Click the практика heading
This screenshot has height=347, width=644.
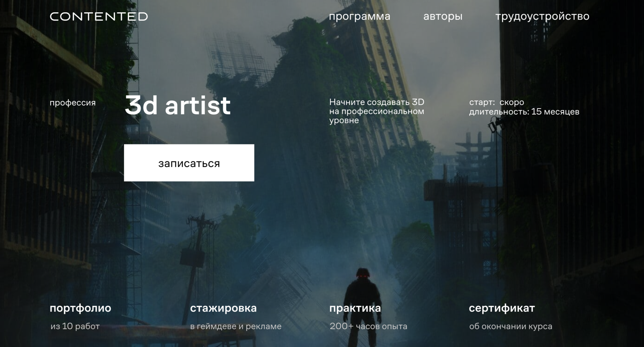click(355, 308)
